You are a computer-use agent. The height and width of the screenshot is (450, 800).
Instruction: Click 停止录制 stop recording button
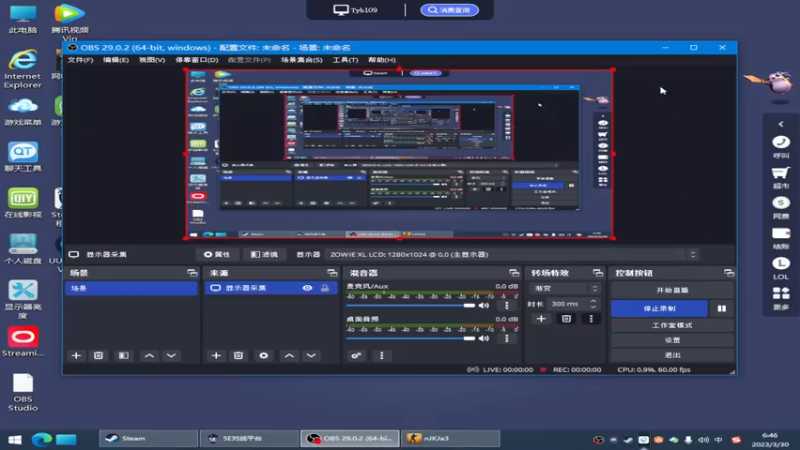click(659, 309)
